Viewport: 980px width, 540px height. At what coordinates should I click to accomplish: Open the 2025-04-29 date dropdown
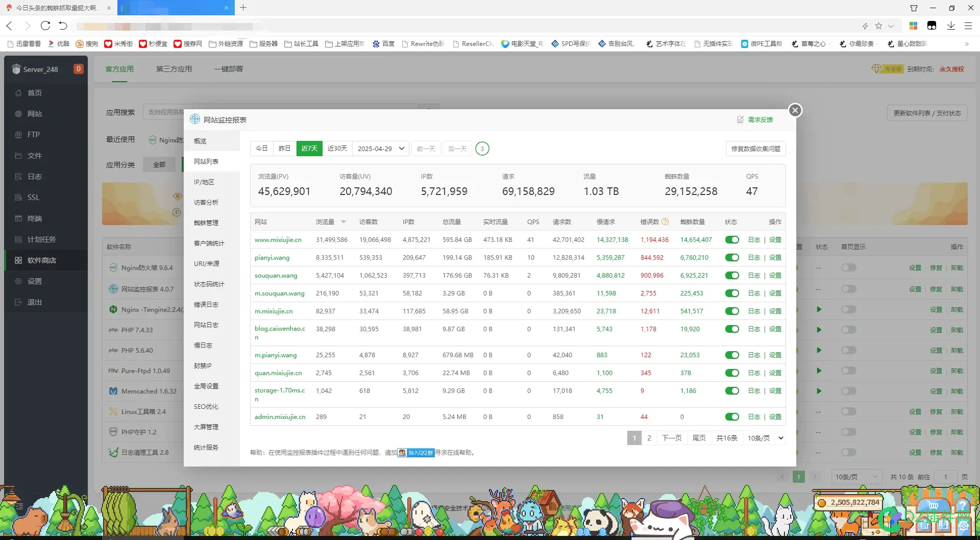(x=381, y=149)
